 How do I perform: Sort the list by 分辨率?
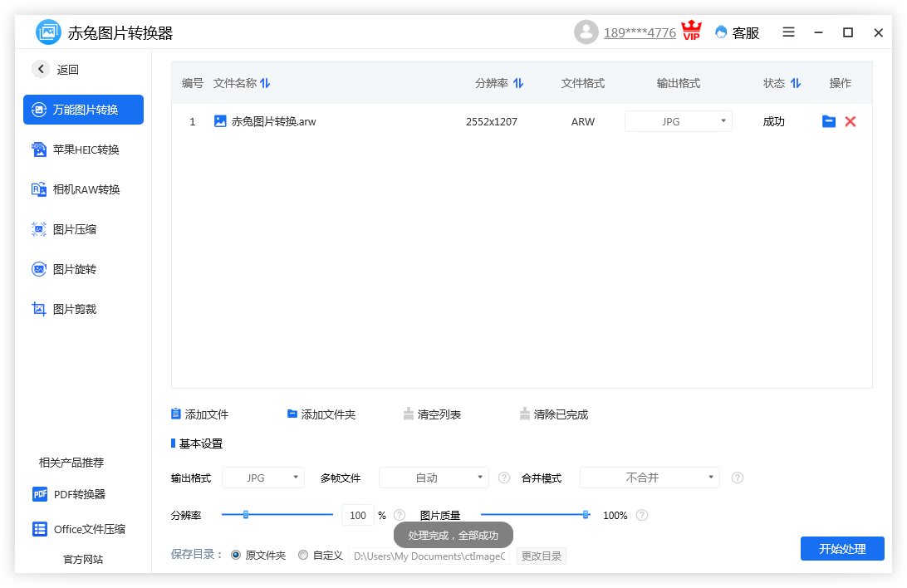[518, 83]
